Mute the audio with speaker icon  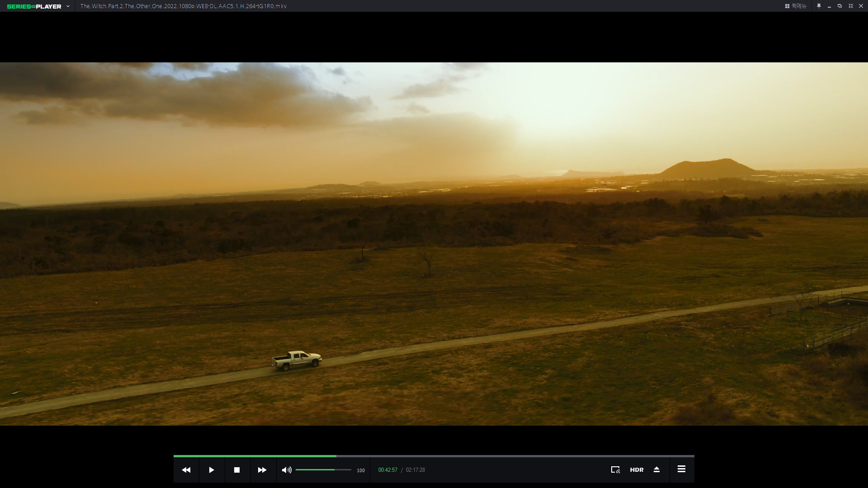coord(287,470)
